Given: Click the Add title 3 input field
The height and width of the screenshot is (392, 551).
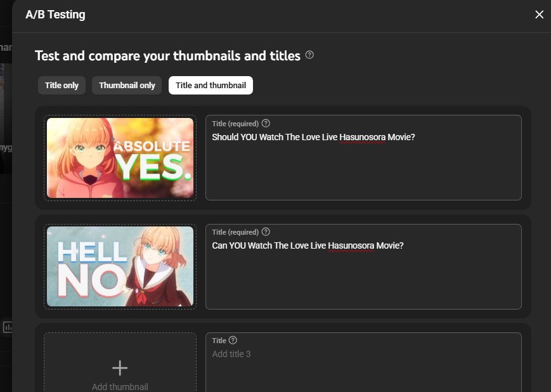Looking at the screenshot, I should [363, 362].
